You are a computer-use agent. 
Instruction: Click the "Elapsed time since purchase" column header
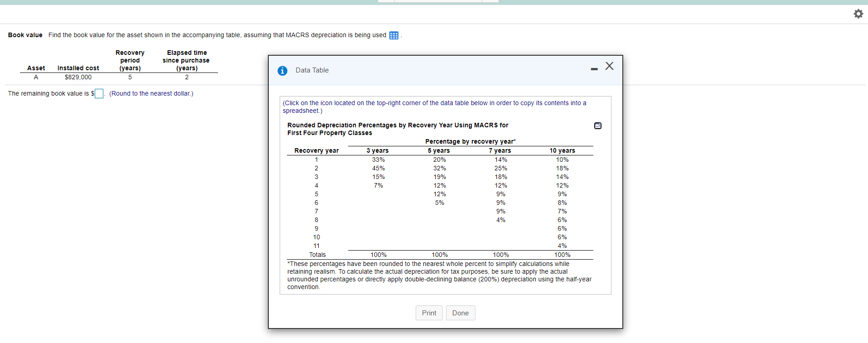click(186, 60)
